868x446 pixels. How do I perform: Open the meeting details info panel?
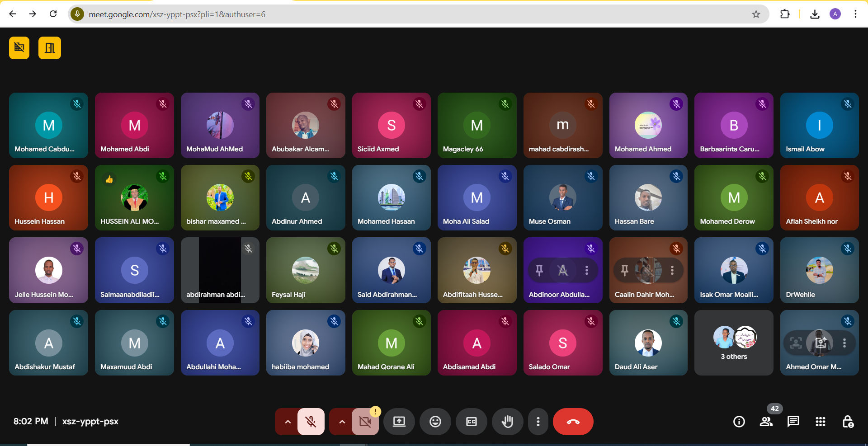click(739, 422)
